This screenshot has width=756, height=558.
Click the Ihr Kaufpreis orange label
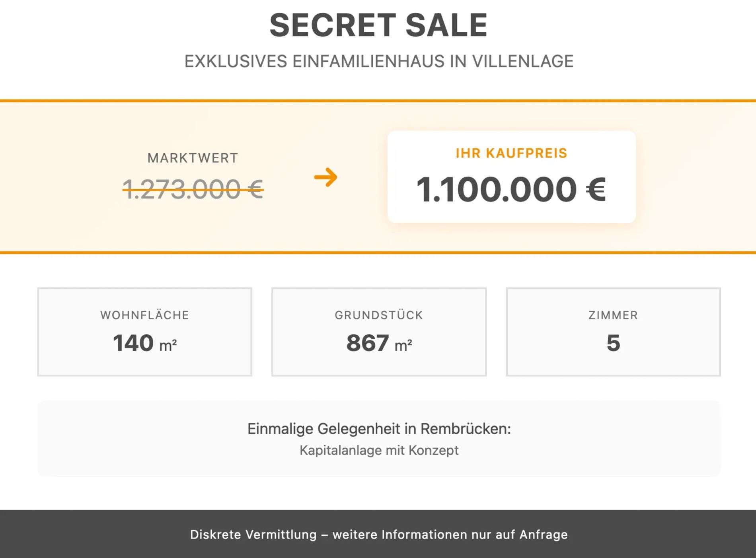coord(511,153)
